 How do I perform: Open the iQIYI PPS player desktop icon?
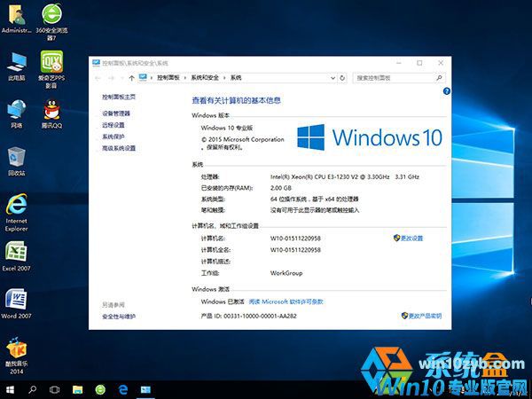click(x=52, y=63)
